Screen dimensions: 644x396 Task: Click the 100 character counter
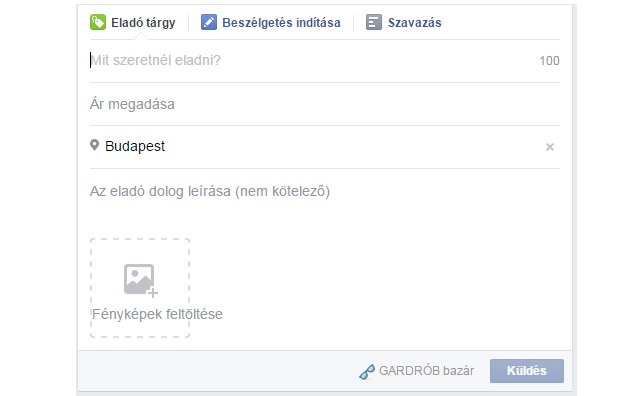(549, 61)
